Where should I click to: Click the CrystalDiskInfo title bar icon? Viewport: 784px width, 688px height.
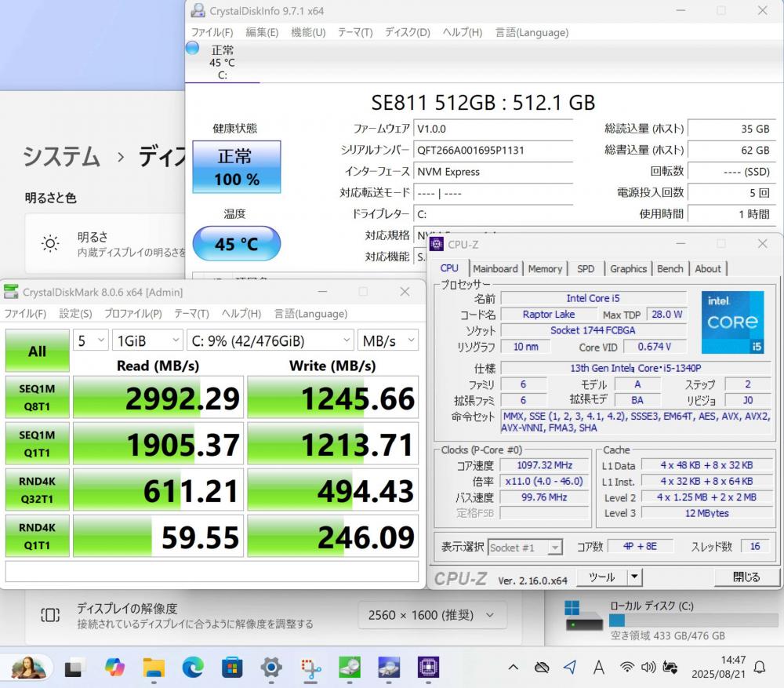click(198, 10)
